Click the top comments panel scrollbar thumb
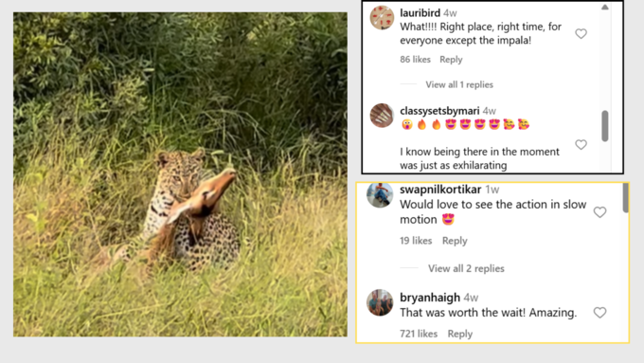 coord(605,126)
